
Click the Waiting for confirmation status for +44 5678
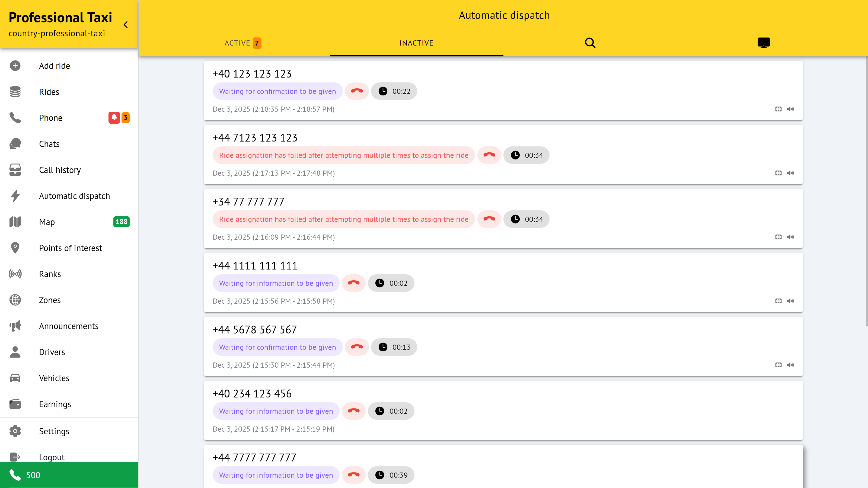click(277, 347)
